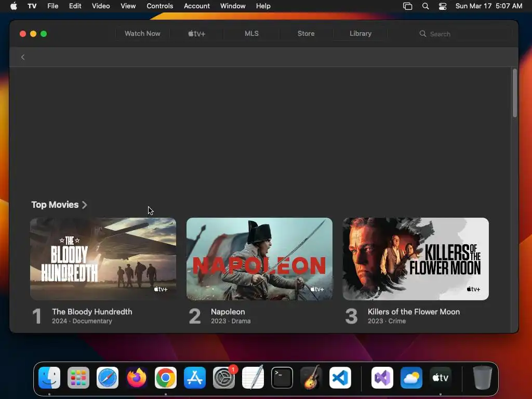Open the Controls menu
The image size is (532, 399).
coord(160,6)
